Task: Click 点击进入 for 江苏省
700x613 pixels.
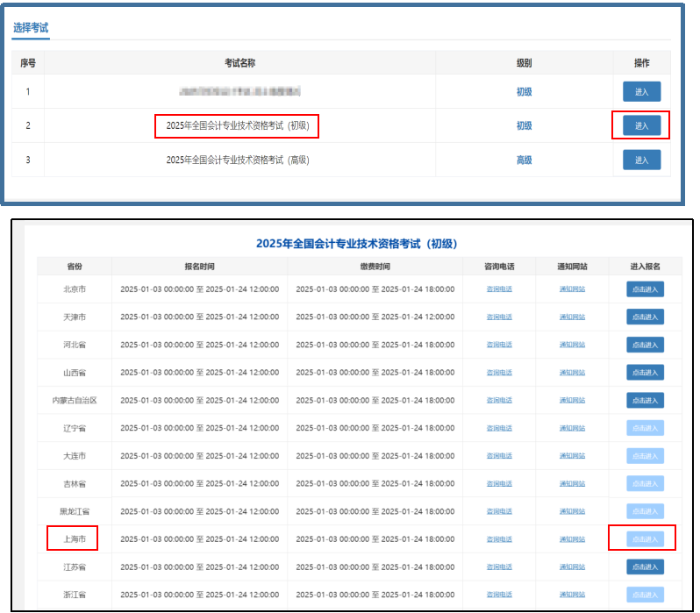Action: [x=645, y=567]
